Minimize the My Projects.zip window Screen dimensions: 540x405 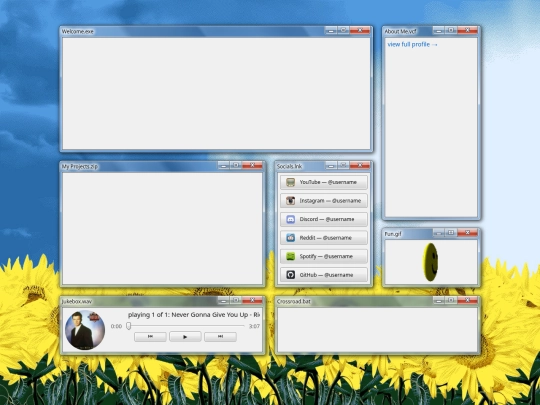(223, 166)
